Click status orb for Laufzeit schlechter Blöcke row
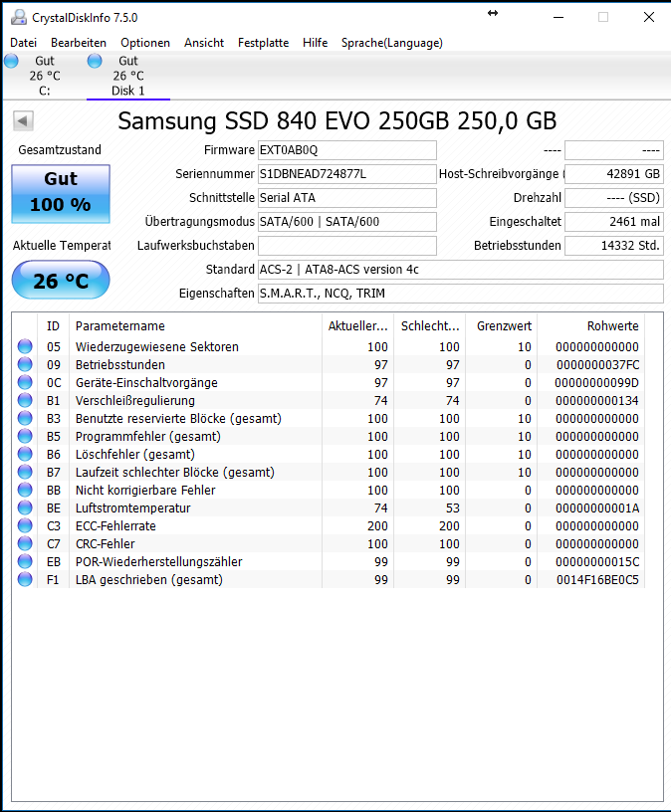 24,472
